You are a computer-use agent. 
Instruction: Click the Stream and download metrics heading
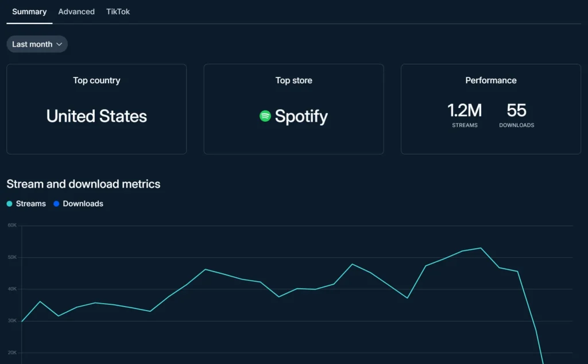click(83, 184)
